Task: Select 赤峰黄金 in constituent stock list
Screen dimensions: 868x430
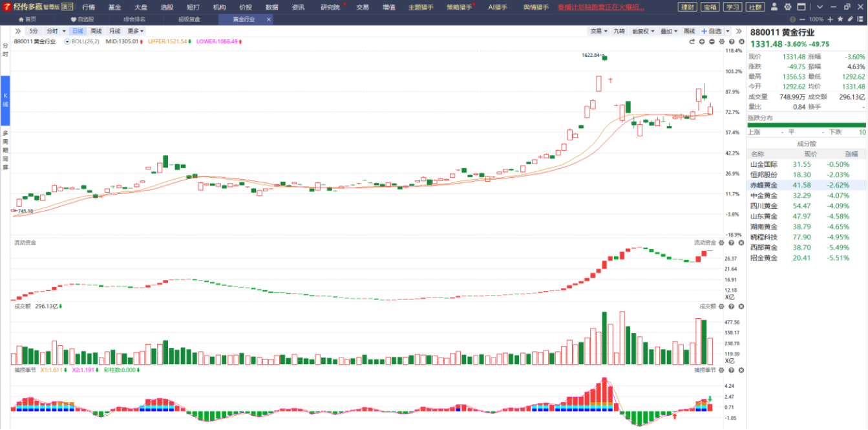Action: [764, 185]
